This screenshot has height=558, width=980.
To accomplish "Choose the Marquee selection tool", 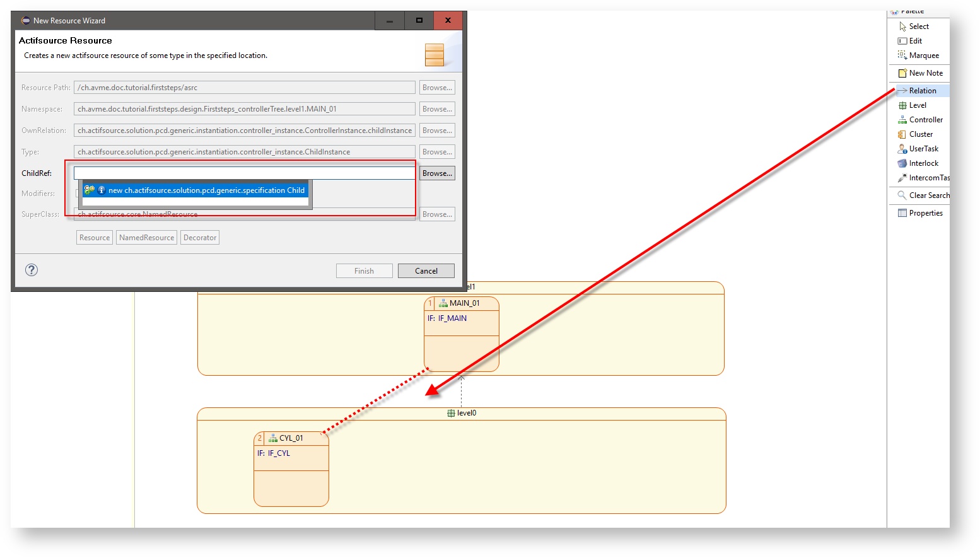I will point(923,55).
